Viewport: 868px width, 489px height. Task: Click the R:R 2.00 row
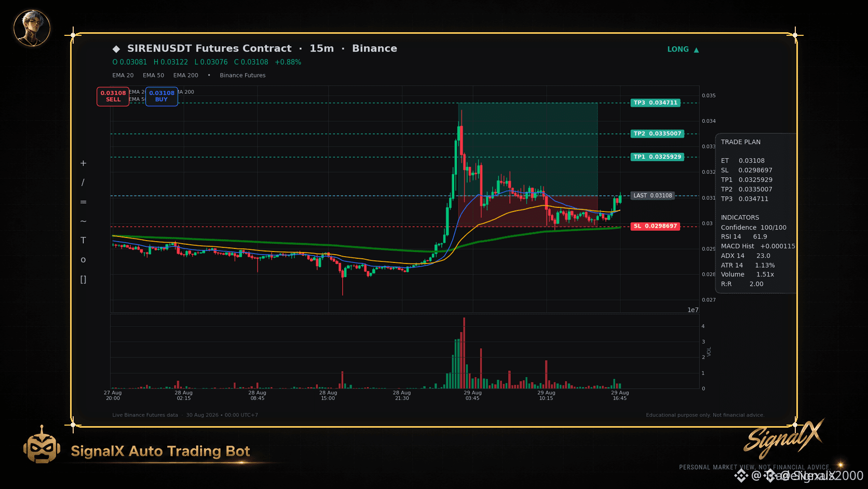[x=742, y=284]
